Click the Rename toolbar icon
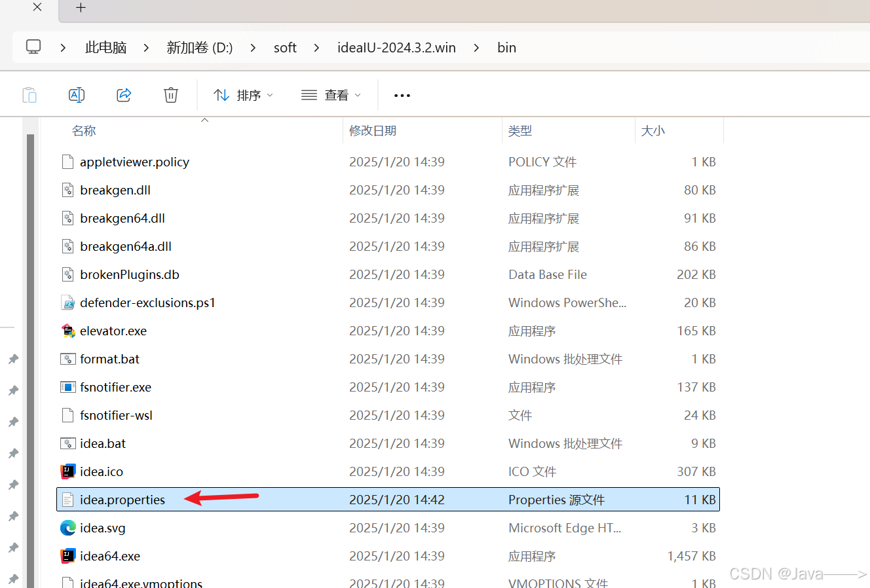This screenshot has height=588, width=870. (77, 95)
